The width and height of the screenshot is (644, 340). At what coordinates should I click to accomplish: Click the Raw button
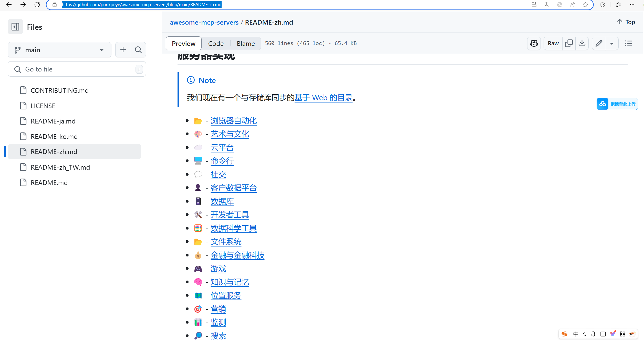click(x=553, y=43)
